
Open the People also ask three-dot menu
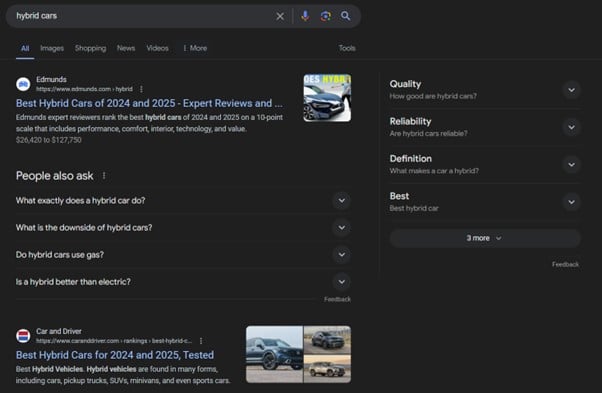104,176
